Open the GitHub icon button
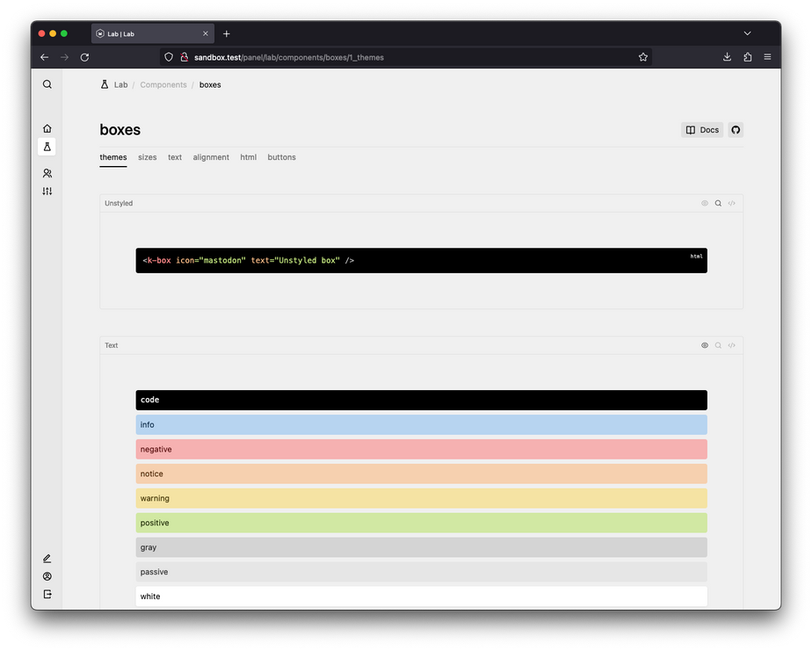The image size is (812, 651). [x=736, y=130]
